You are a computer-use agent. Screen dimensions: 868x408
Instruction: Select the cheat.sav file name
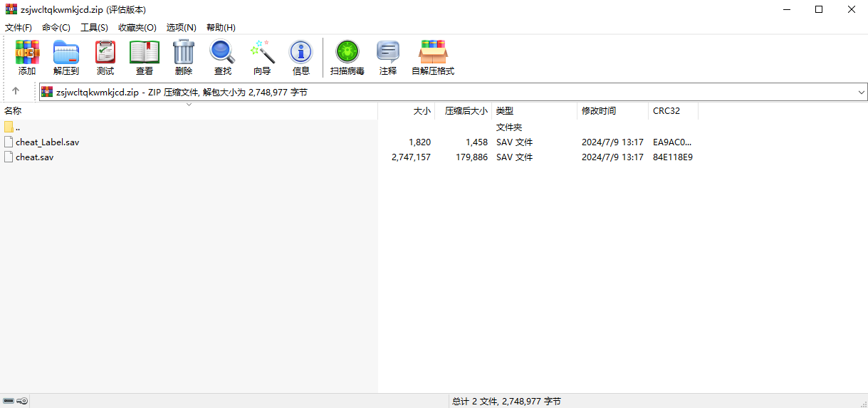[35, 157]
